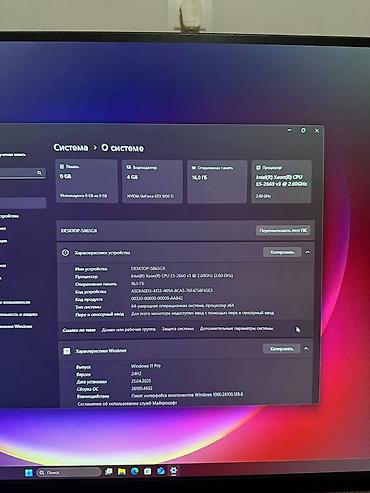Open the Защита системы link

tap(178, 329)
